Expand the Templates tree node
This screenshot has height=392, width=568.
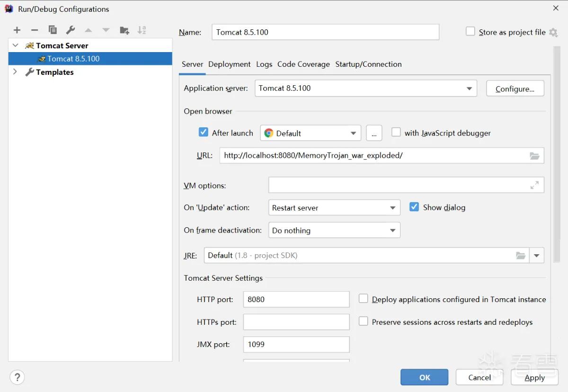coord(15,72)
